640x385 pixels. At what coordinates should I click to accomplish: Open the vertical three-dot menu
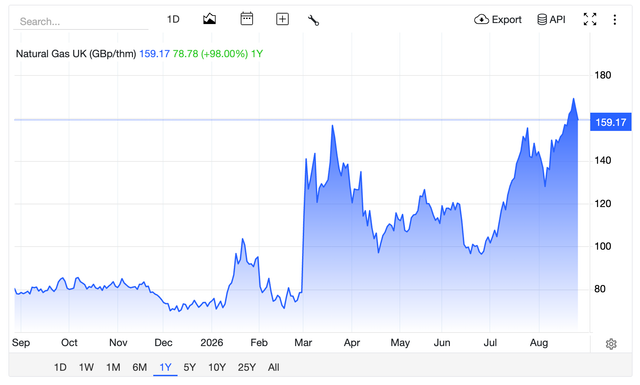(x=615, y=20)
